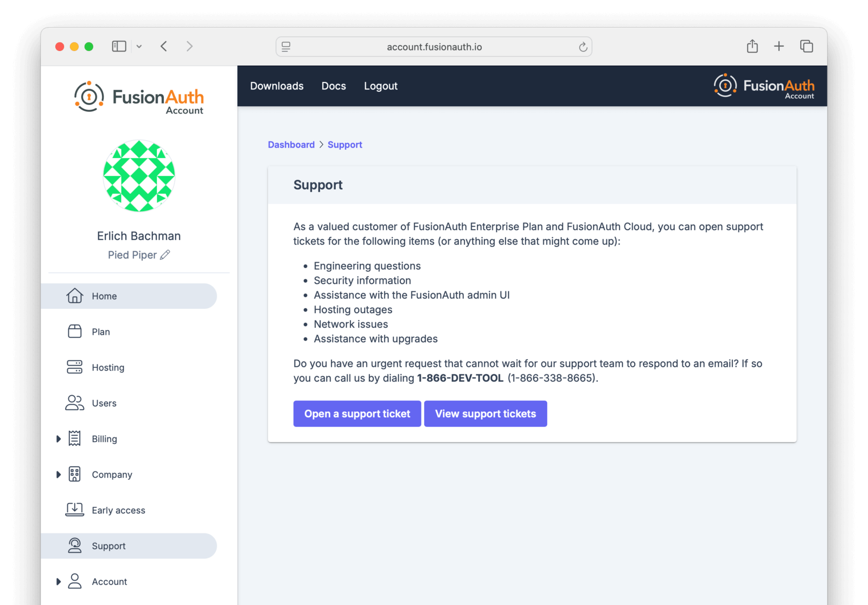Click the Early access download icon
The image size is (868, 605).
[75, 510]
